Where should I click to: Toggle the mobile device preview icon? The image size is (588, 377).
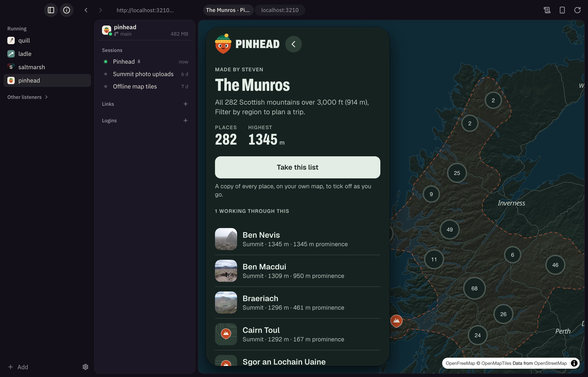pos(562,10)
